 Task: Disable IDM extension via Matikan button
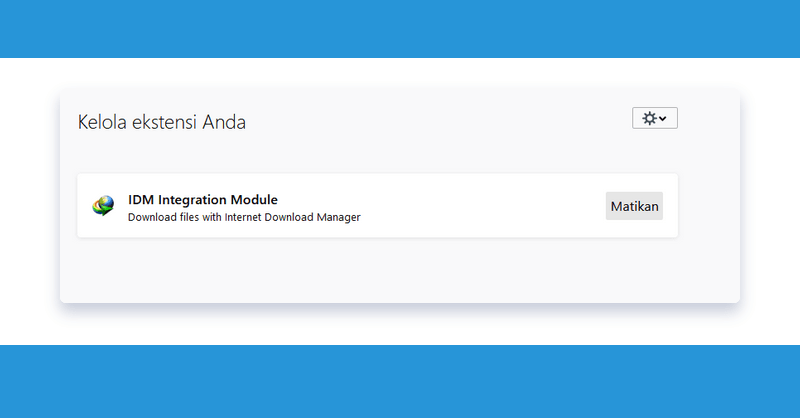[x=634, y=206]
